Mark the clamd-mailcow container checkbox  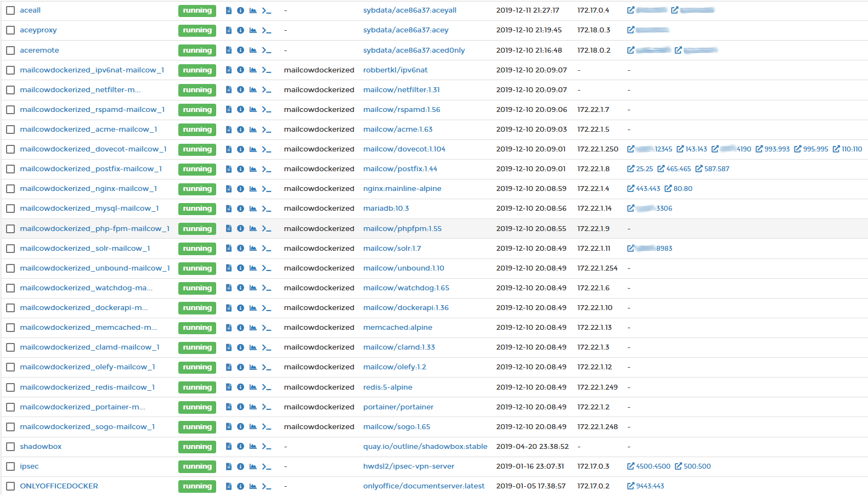coord(10,347)
